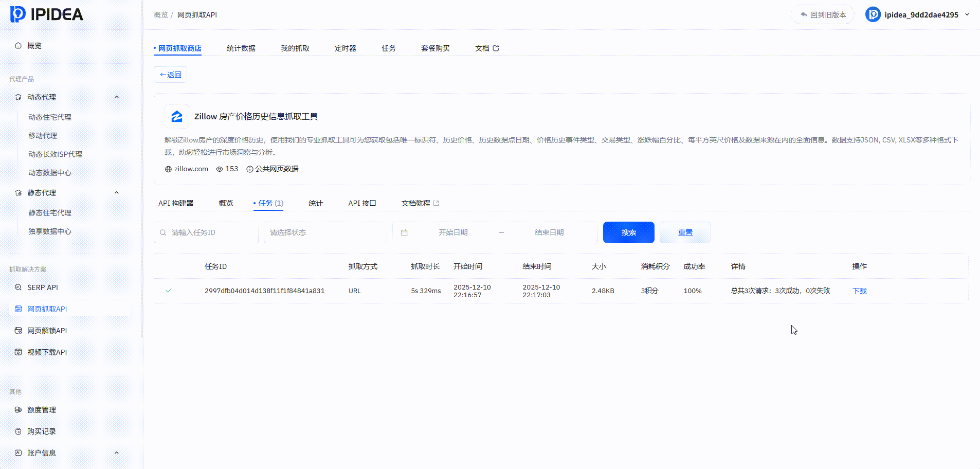Image resolution: width=980 pixels, height=469 pixels.
Task: Click the external link icon beside 文档
Action: (x=496, y=48)
